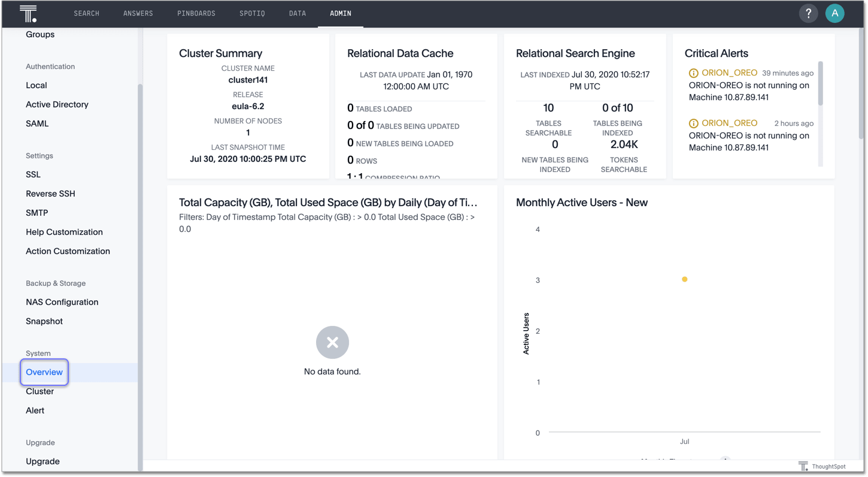This screenshot has height=477, width=868.
Task: Open SAML settings
Action: (37, 124)
